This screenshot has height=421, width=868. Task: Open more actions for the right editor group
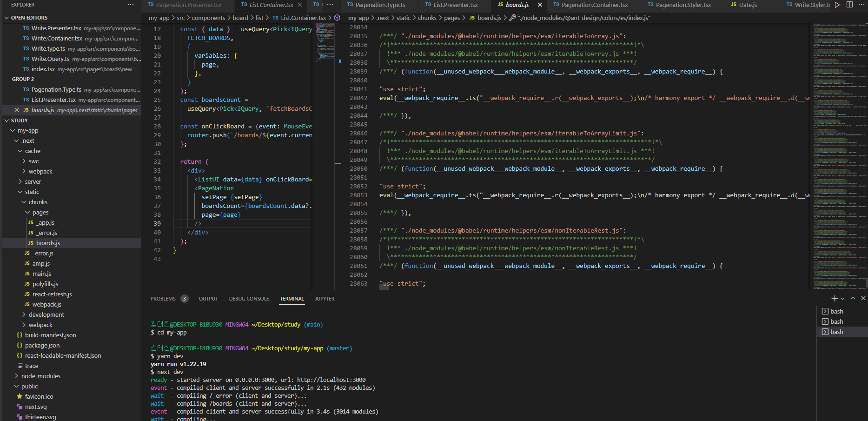pyautogui.click(x=861, y=5)
